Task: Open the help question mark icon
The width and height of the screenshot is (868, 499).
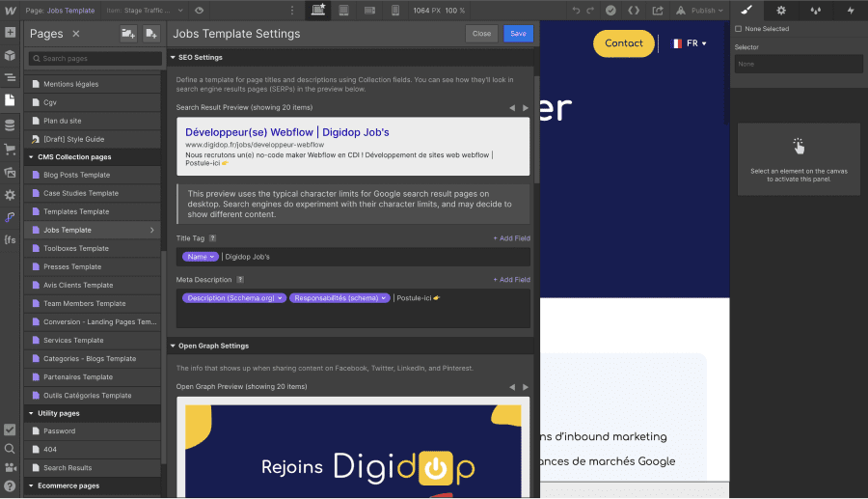Action: pos(10,485)
